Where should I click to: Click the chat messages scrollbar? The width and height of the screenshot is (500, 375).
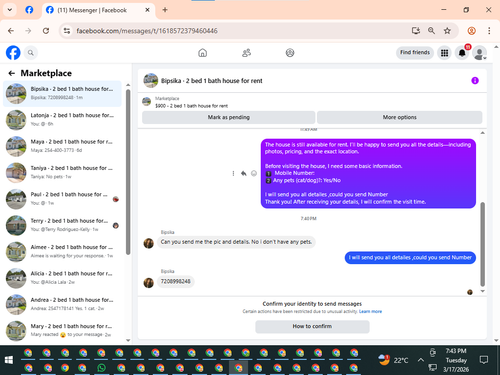tap(482, 244)
